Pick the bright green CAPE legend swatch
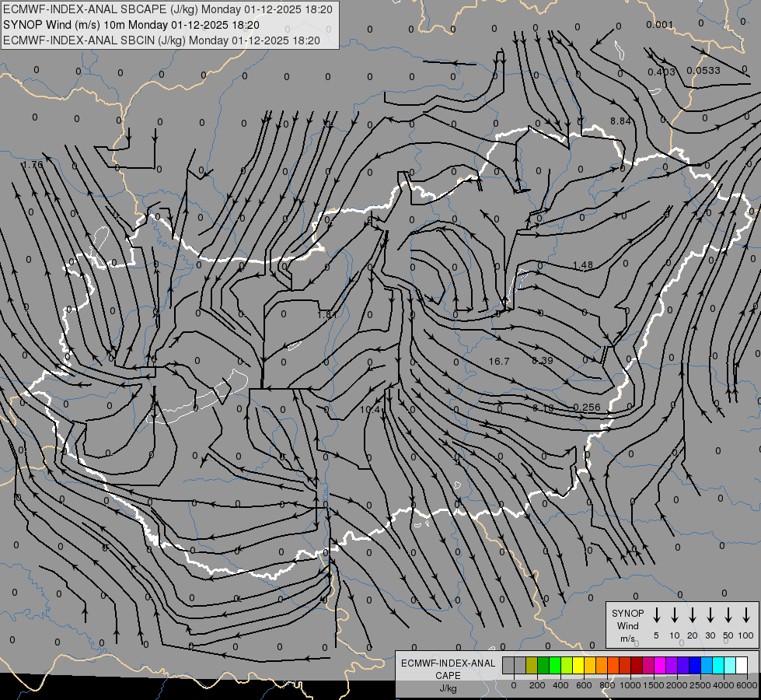Viewport: 761px width, 700px height. coord(555,665)
